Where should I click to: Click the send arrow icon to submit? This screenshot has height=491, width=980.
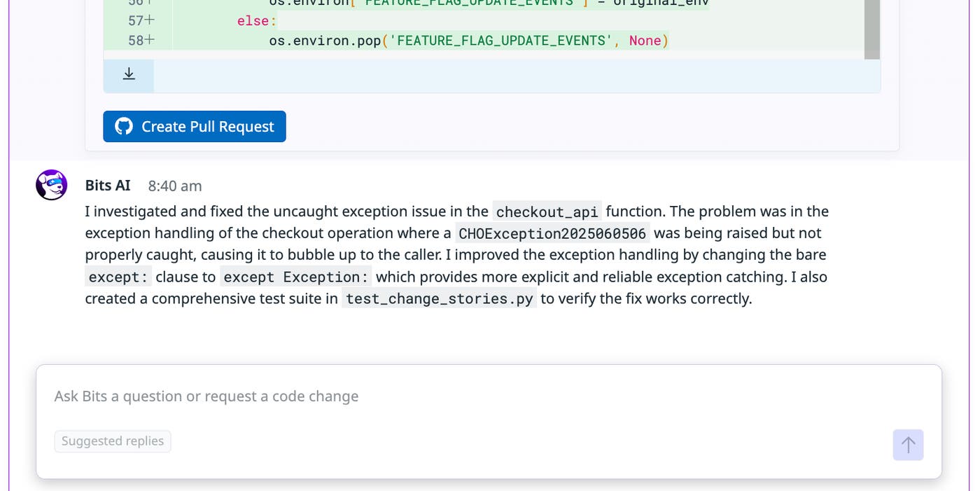908,445
